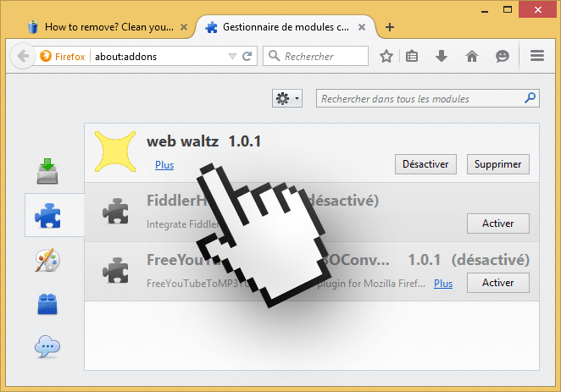
Task: Open a new tab with plus button
Action: tap(390, 27)
